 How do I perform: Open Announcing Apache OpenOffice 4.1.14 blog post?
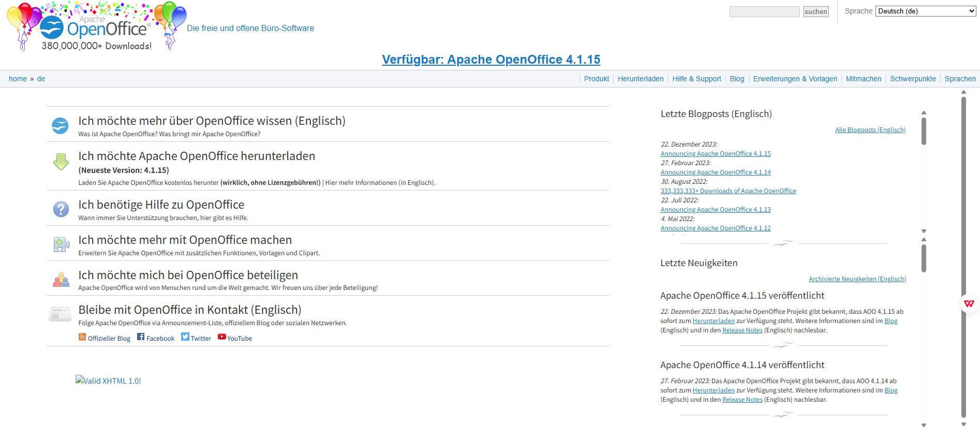coord(716,172)
